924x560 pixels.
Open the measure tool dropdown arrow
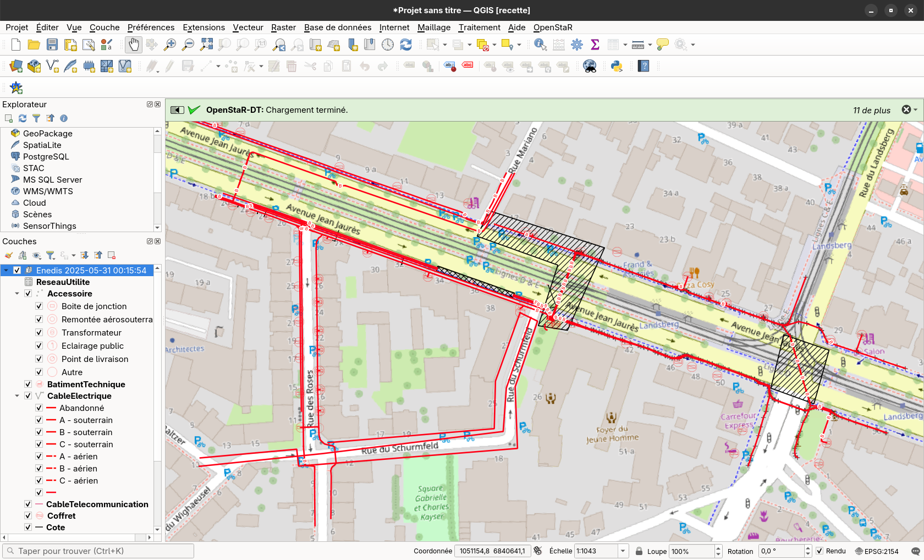(650, 45)
